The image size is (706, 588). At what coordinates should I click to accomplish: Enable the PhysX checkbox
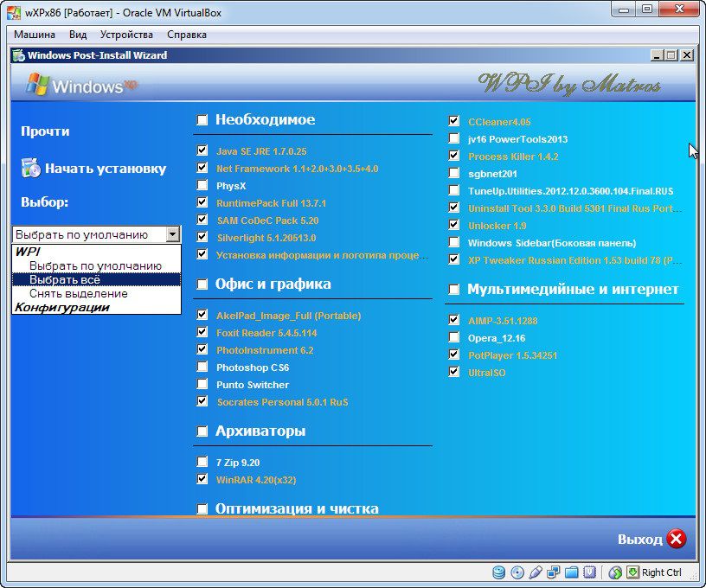[x=202, y=185]
